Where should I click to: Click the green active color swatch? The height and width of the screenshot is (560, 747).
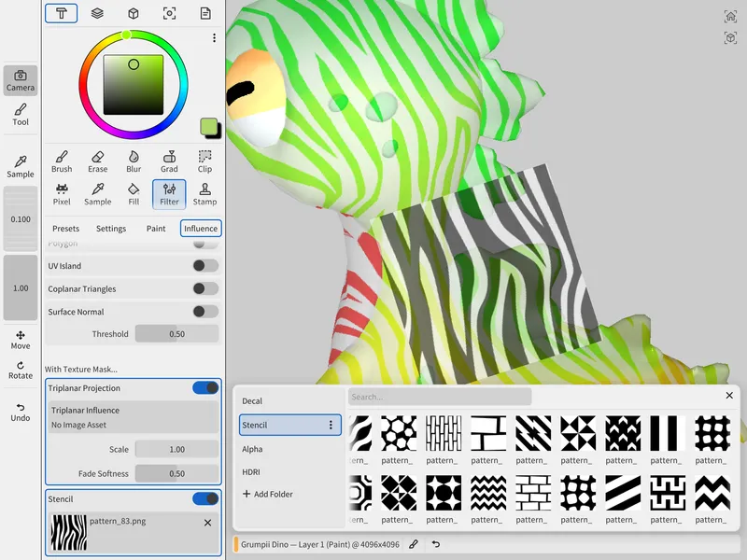click(208, 126)
